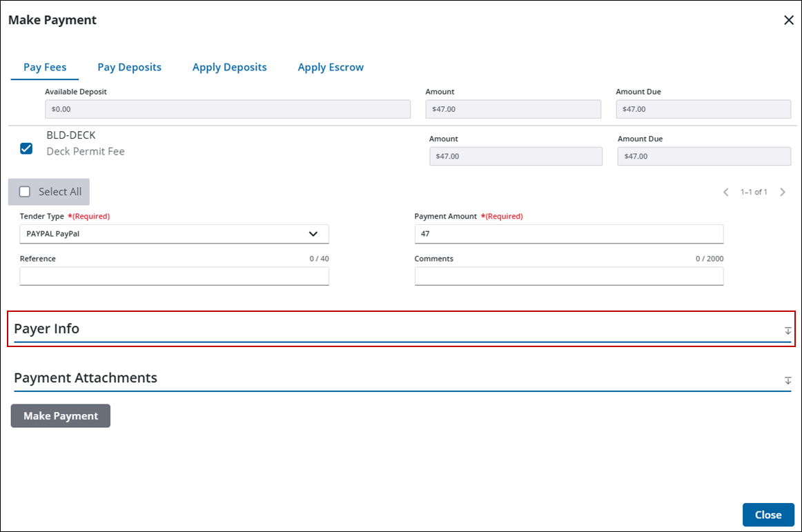Click the Available Deposit field
The height and width of the screenshot is (532, 802).
click(227, 109)
